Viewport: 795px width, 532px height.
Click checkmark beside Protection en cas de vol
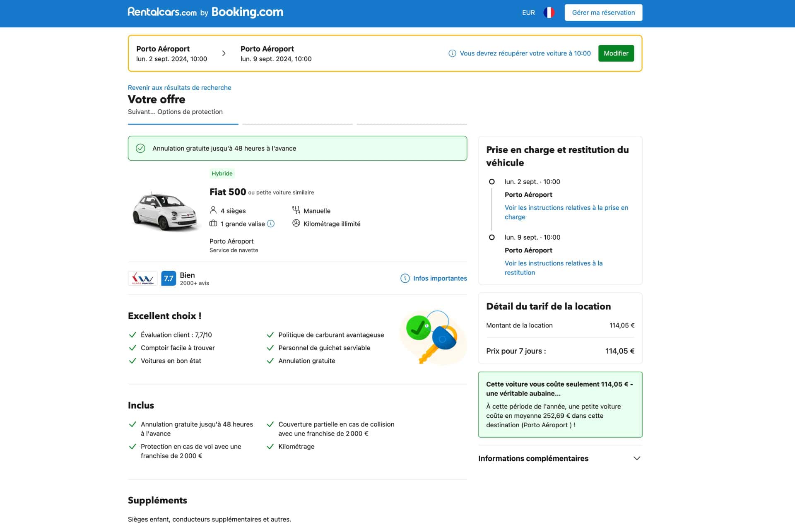[132, 446]
